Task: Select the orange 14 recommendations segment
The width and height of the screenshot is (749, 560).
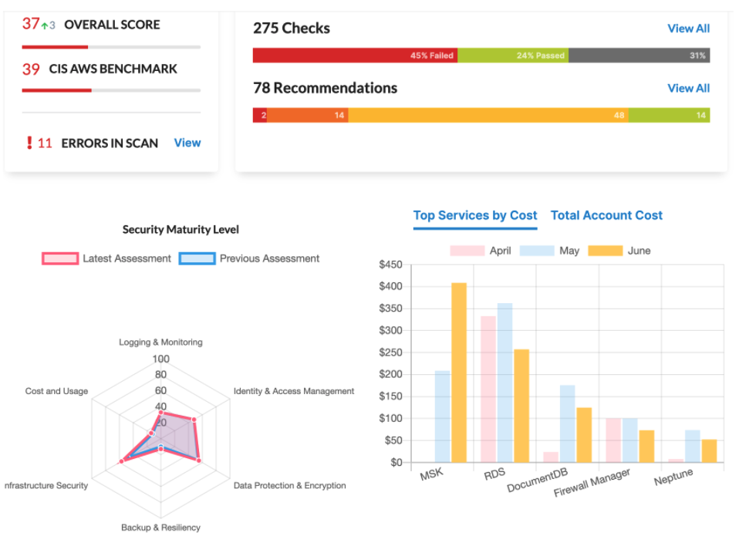Action: click(307, 115)
